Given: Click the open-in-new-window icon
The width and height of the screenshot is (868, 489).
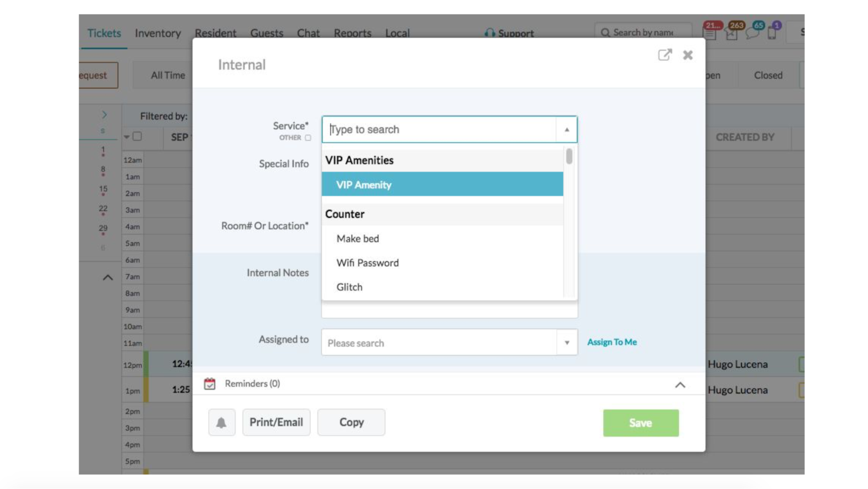Looking at the screenshot, I should click(x=663, y=54).
